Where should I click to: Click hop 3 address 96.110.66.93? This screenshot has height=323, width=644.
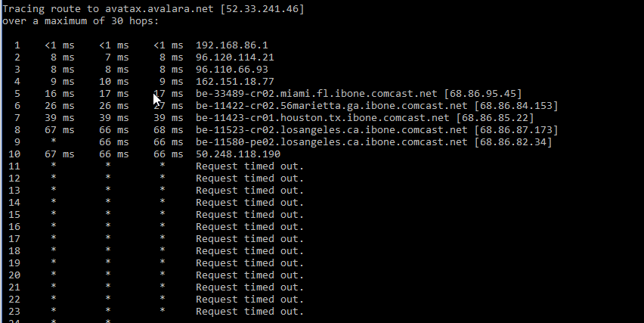231,70
